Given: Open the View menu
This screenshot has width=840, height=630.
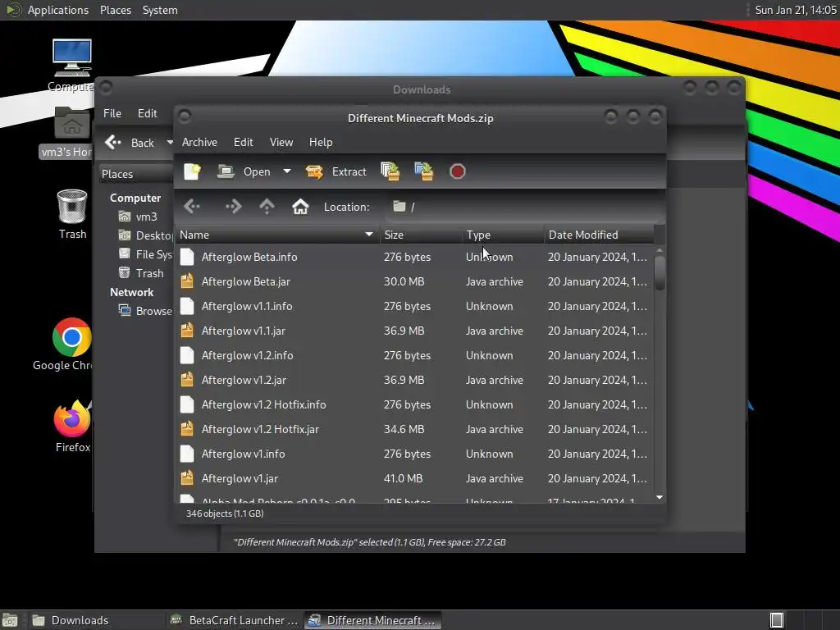Looking at the screenshot, I should pyautogui.click(x=281, y=142).
